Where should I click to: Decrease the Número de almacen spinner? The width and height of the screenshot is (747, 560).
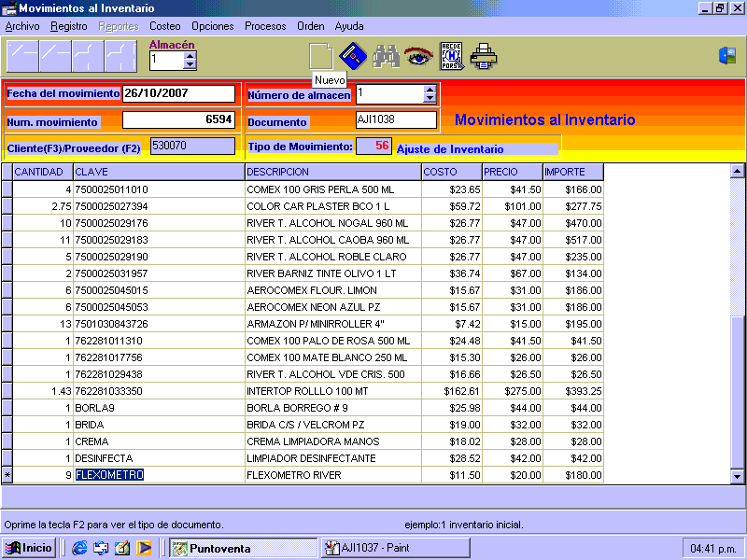click(x=430, y=98)
